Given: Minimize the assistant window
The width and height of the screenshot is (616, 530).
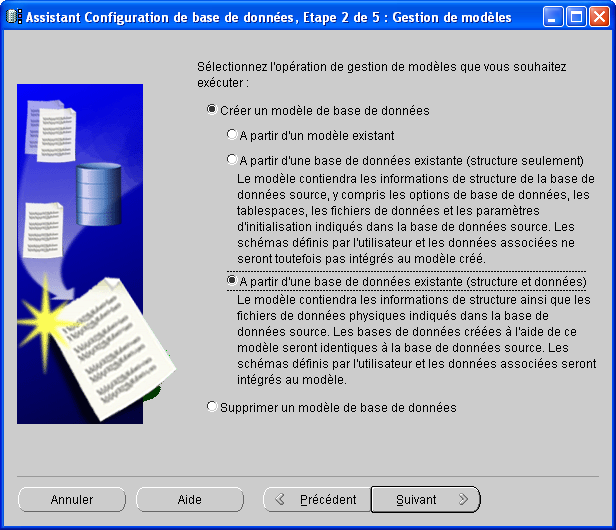Looking at the screenshot, I should coord(553,17).
